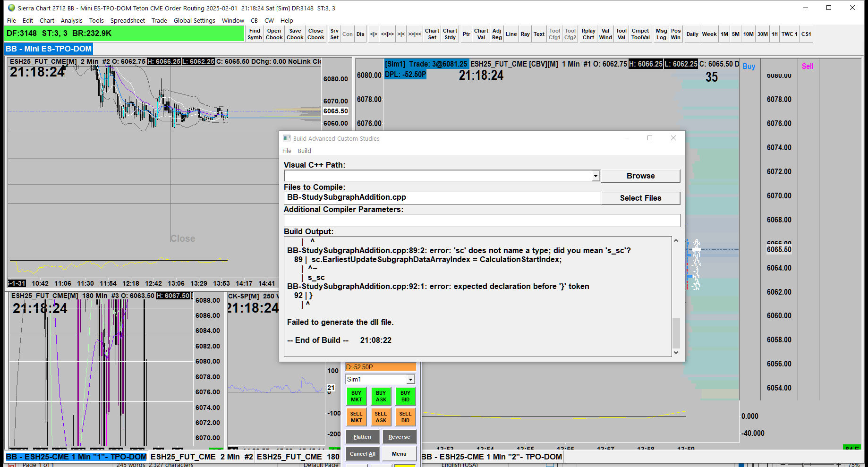Open the Sim1 account dropdown

pyautogui.click(x=410, y=380)
